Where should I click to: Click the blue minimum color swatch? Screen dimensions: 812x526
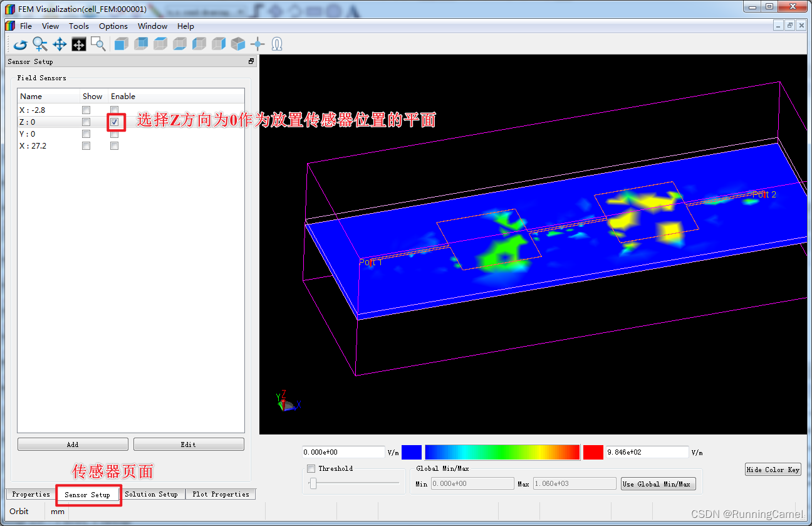(412, 452)
